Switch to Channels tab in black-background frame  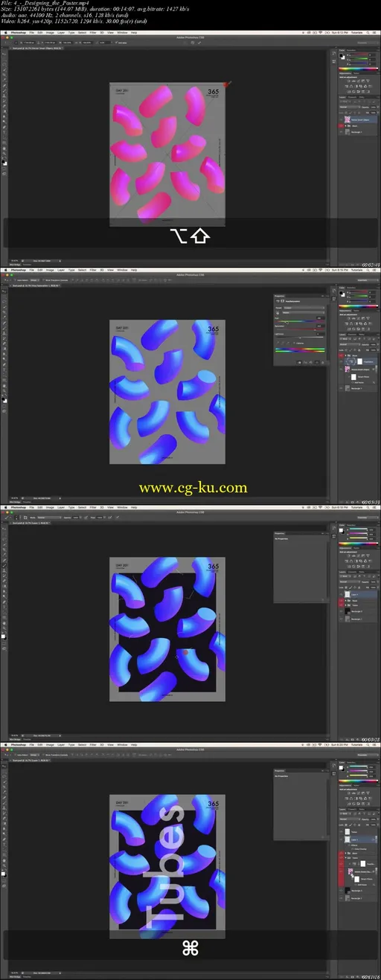click(352, 572)
